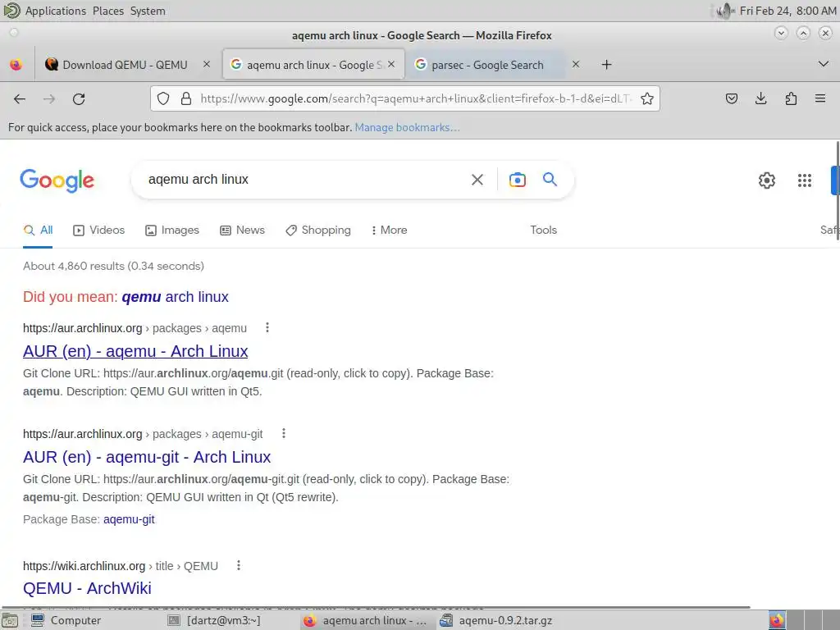Open a new tab with plus button
Screen dimensions: 840x630
[606, 65]
